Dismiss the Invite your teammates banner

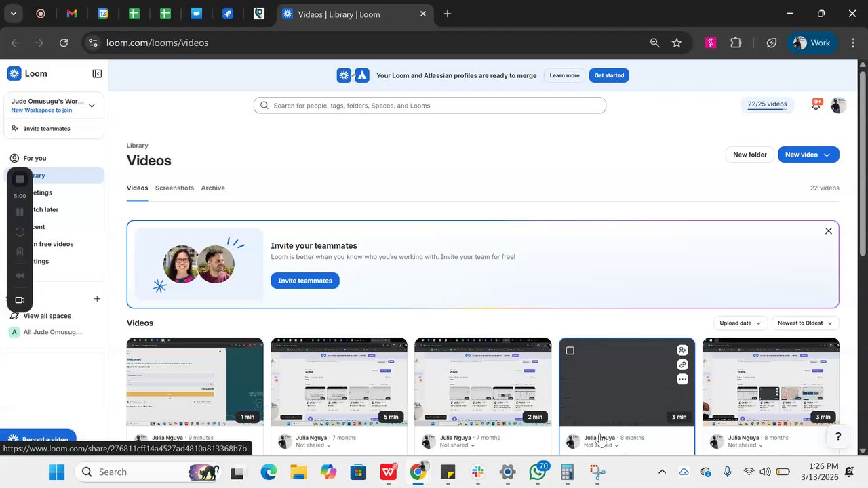pos(828,231)
